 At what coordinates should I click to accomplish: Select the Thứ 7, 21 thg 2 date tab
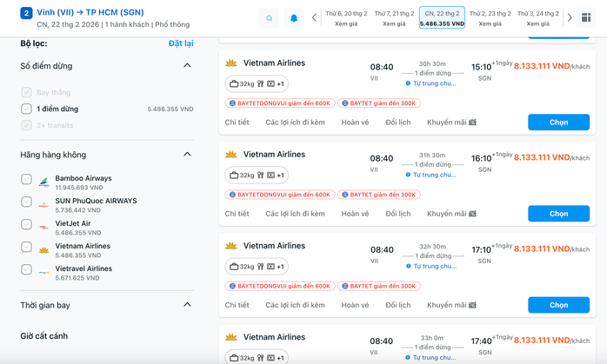tap(394, 18)
